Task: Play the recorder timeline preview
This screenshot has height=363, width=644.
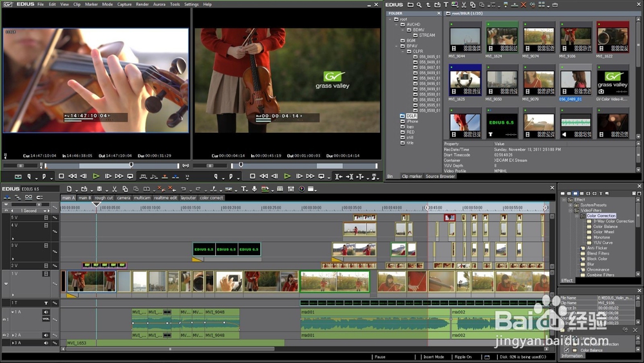Action: tap(287, 177)
